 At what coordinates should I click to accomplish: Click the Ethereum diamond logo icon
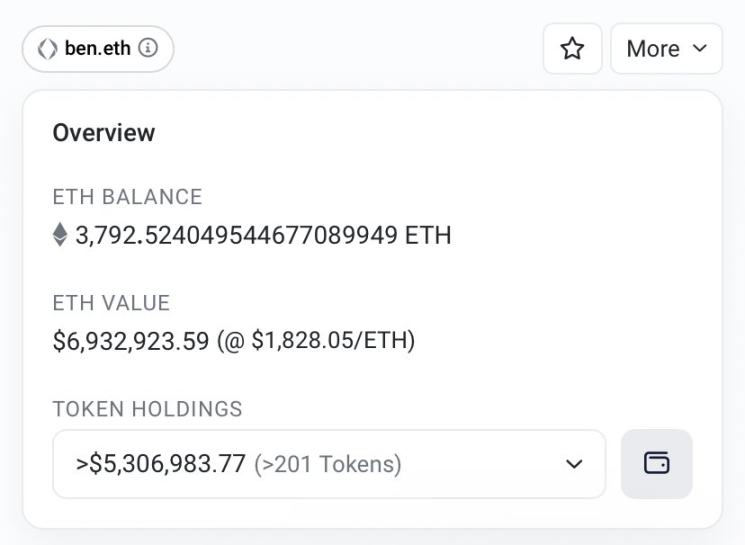click(x=60, y=235)
